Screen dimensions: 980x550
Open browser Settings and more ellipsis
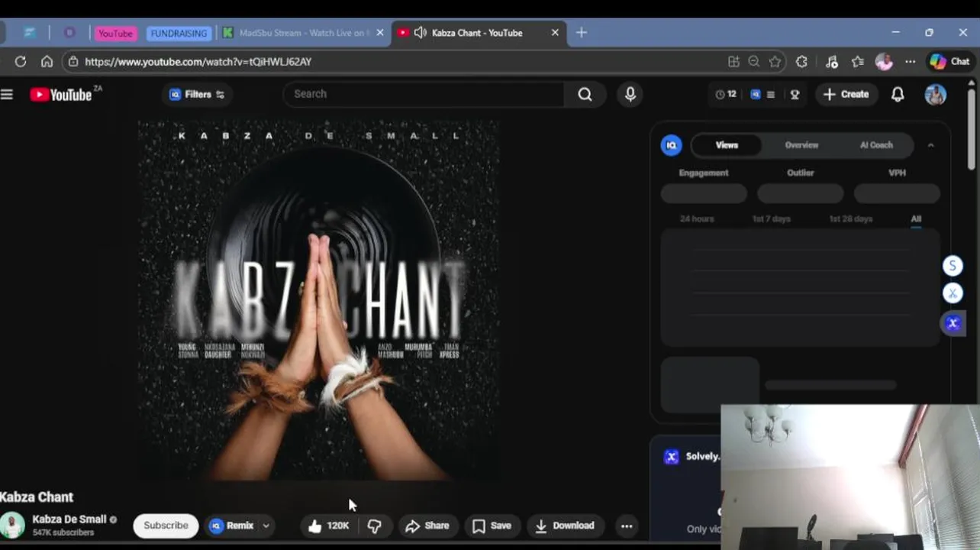click(910, 61)
